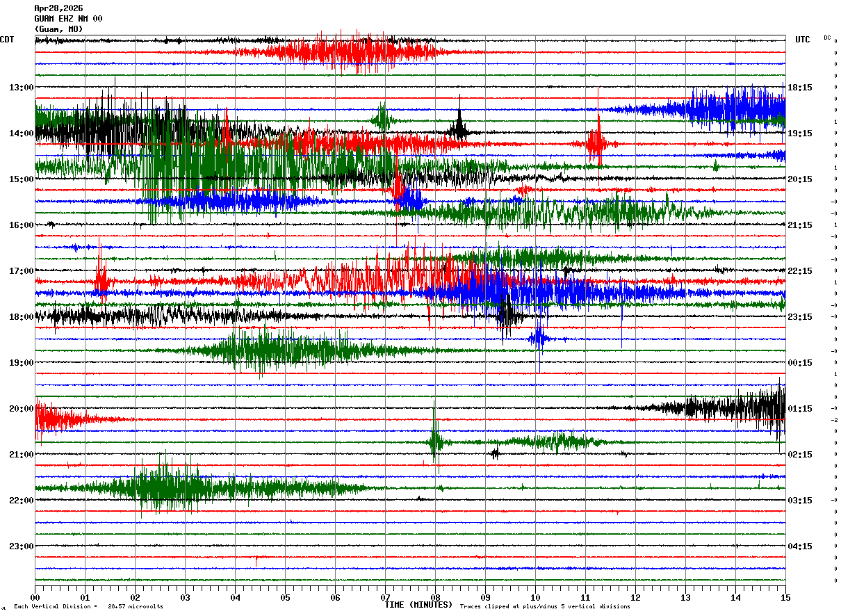Click the 18:15 UTC time label

[800, 88]
